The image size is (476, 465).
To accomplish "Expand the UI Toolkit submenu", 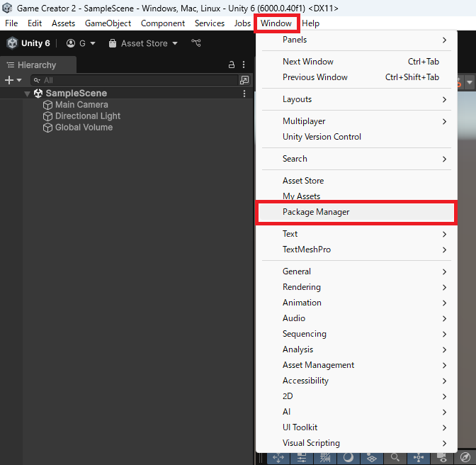I will tap(356, 427).
